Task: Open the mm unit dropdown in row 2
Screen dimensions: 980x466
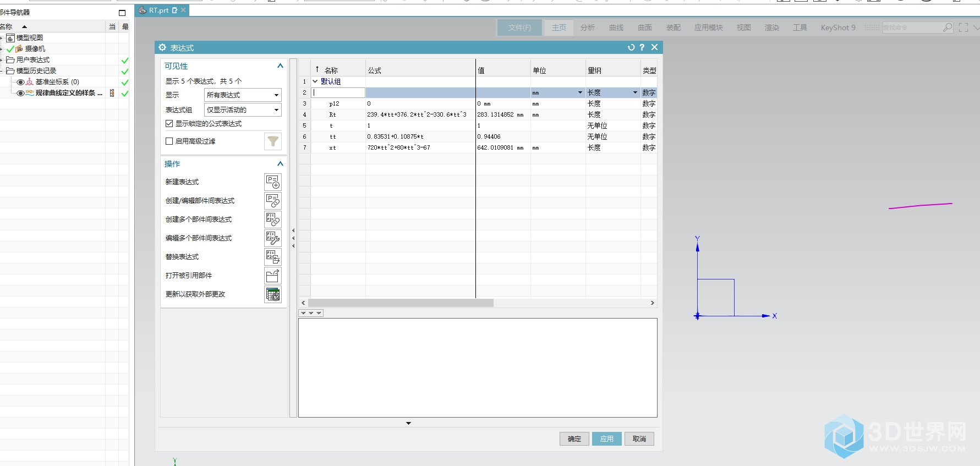Action: pyautogui.click(x=580, y=92)
